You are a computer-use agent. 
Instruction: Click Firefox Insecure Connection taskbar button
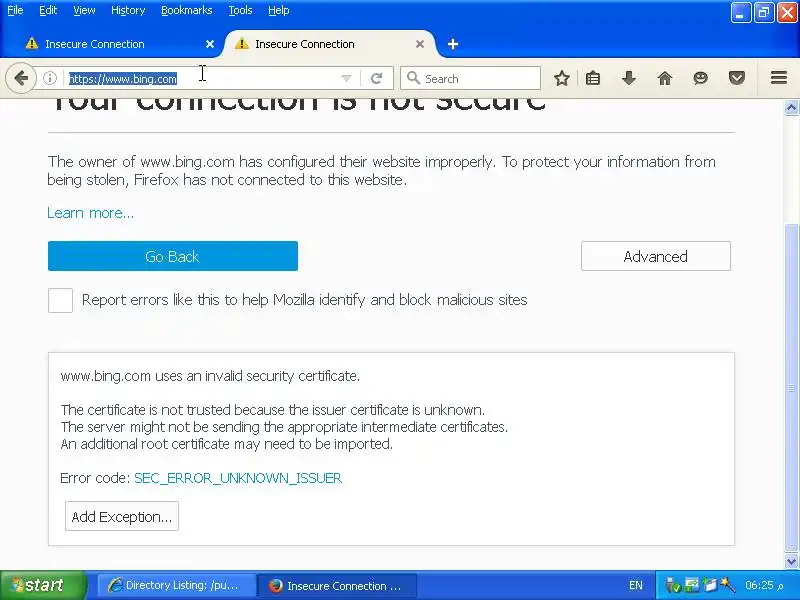click(x=337, y=585)
